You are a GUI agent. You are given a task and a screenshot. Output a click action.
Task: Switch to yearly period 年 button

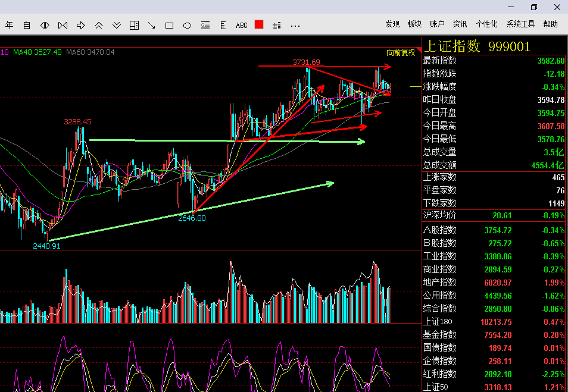click(x=9, y=25)
